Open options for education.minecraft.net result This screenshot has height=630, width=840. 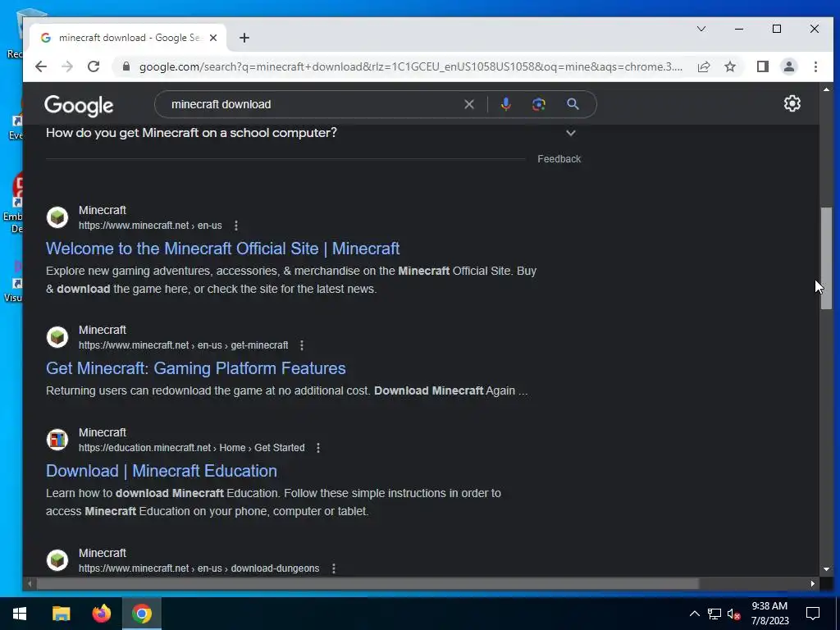[318, 448]
